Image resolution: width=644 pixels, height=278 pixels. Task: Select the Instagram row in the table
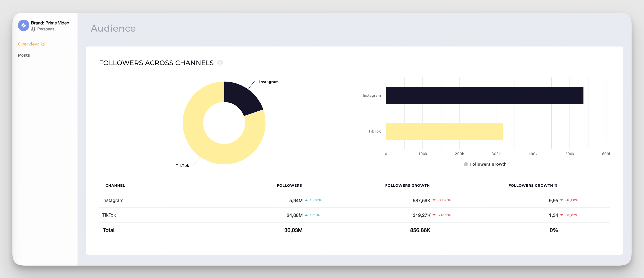(113, 200)
